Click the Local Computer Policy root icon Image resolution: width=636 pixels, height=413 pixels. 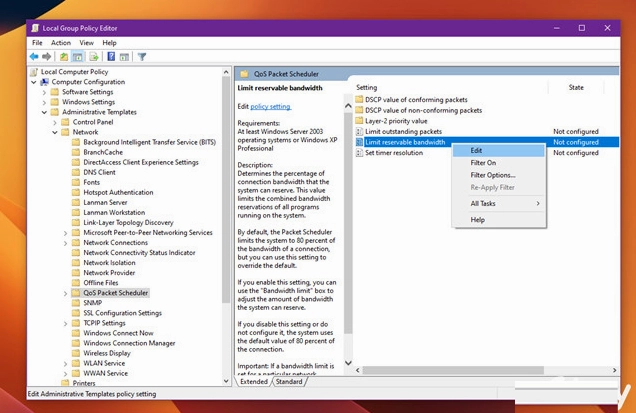(34, 72)
